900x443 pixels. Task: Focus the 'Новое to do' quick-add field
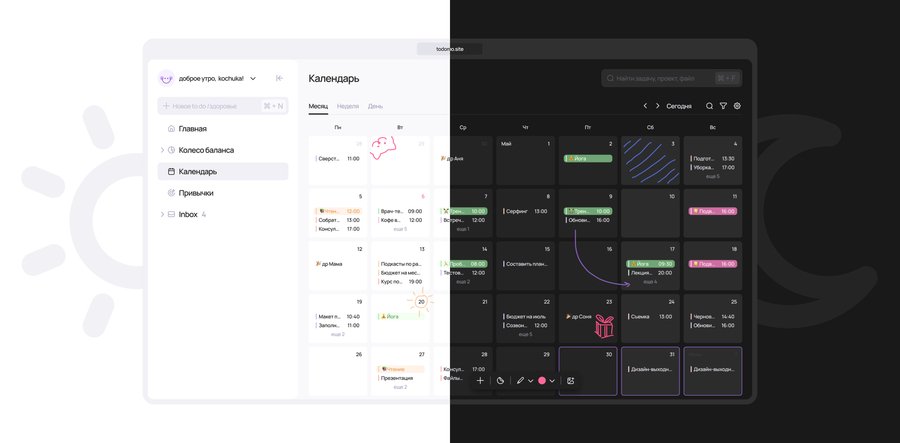point(223,106)
